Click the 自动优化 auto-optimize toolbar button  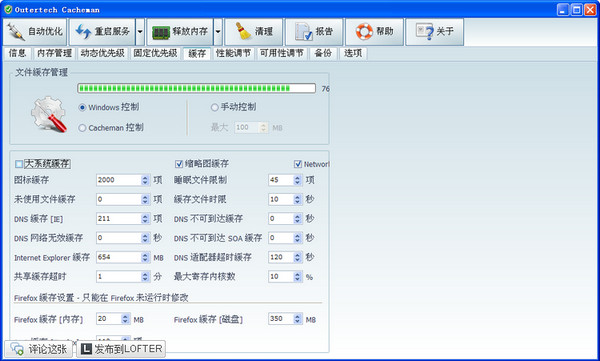[x=35, y=32]
